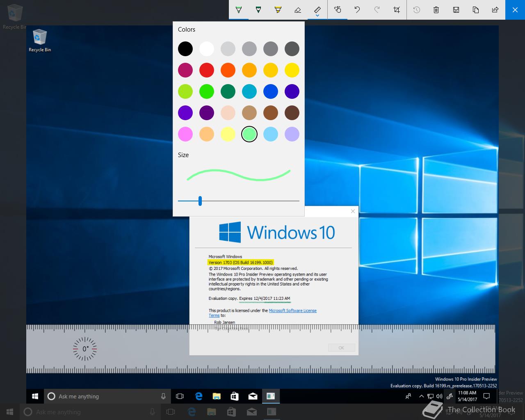Pick the orange-red color swatch
This screenshot has height=420, width=525.
[x=228, y=70]
